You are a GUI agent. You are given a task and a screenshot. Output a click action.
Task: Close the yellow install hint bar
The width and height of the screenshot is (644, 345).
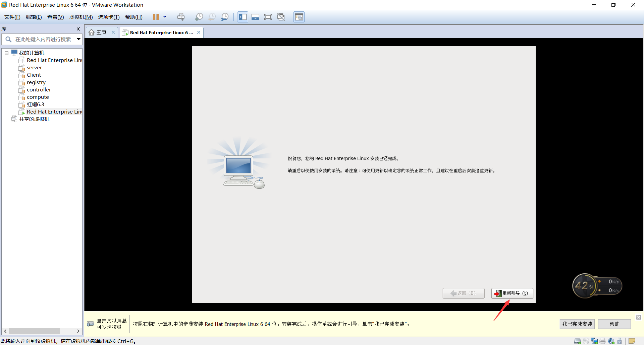[x=639, y=317]
